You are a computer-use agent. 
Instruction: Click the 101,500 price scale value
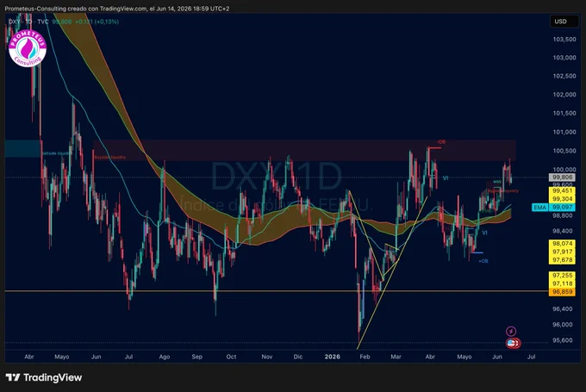[x=564, y=113]
